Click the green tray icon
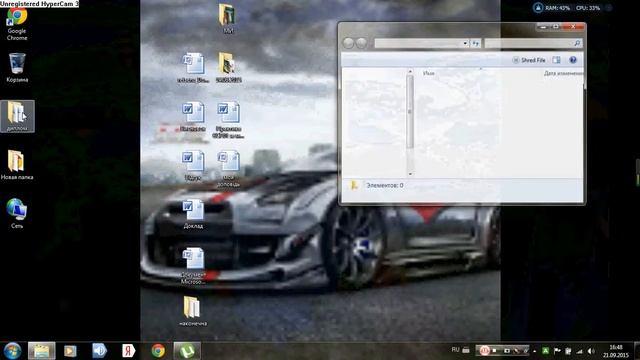640x360 pixels. click(545, 351)
